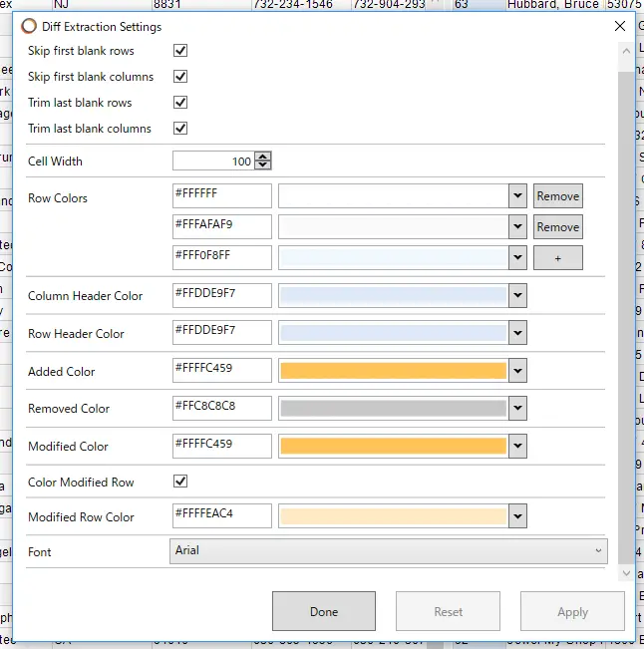Edit Row Header Color hex field

(222, 332)
